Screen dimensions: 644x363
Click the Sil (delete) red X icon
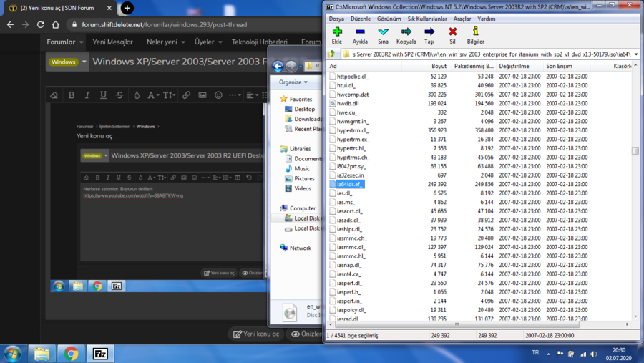453,32
